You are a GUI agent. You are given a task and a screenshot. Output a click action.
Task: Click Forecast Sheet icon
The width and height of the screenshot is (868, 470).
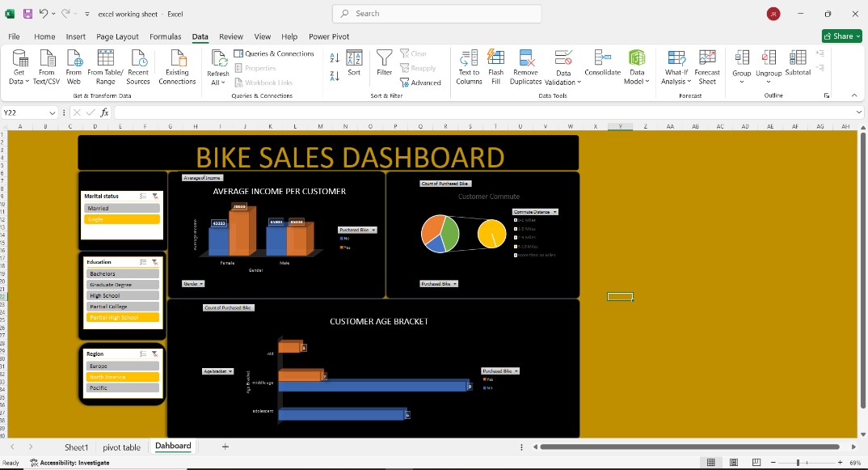click(707, 57)
